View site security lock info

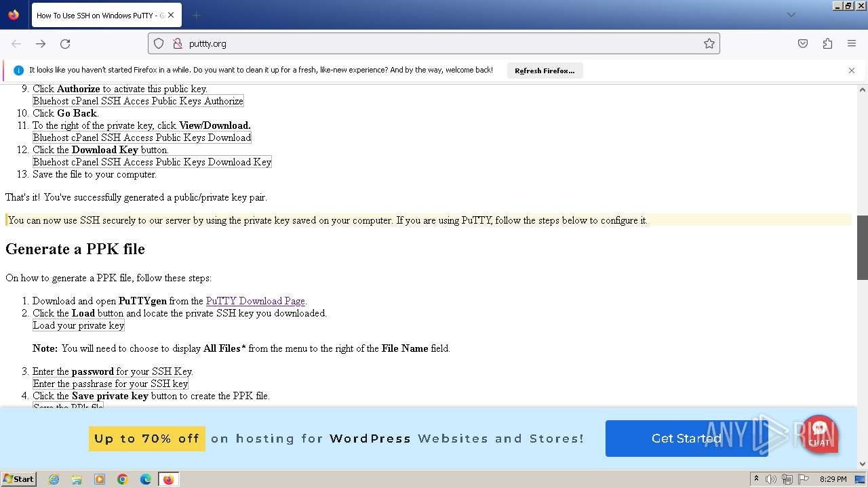point(178,43)
